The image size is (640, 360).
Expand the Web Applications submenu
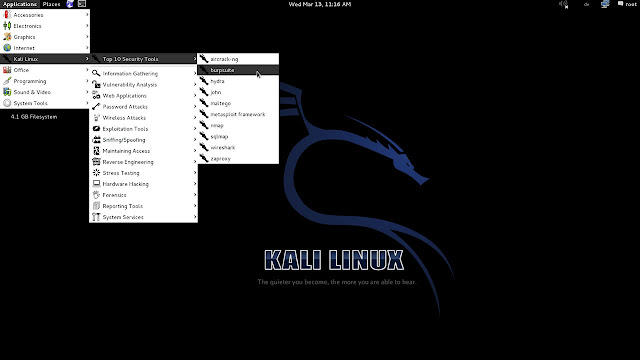[x=144, y=96]
